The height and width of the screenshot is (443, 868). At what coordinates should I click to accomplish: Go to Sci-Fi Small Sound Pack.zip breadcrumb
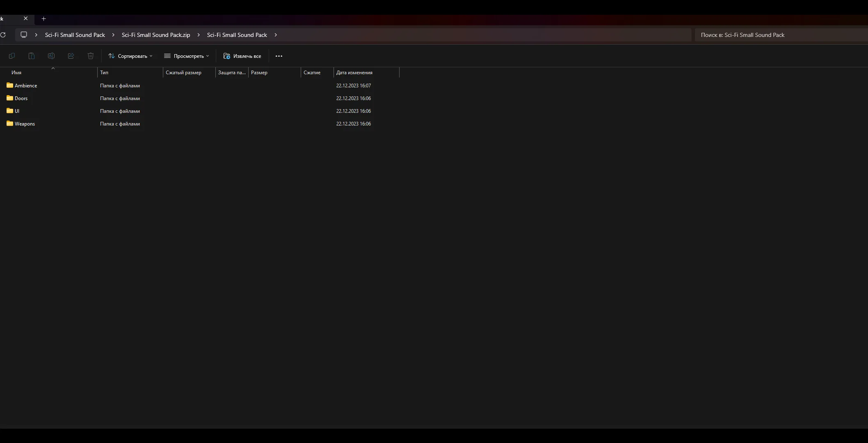(x=156, y=35)
